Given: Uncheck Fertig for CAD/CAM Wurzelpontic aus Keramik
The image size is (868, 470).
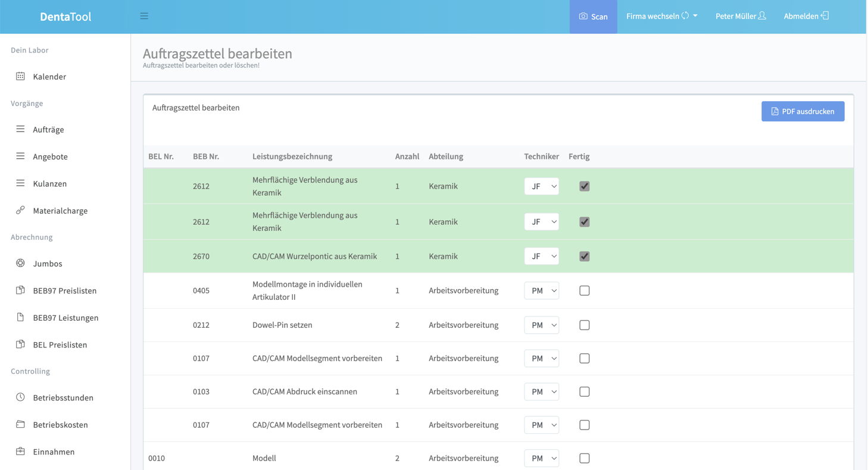Looking at the screenshot, I should pos(584,256).
